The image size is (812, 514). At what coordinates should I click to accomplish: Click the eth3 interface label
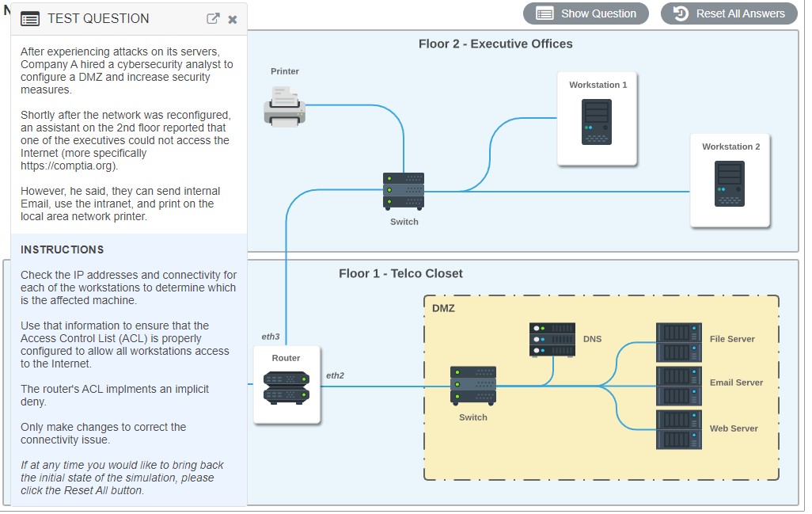[271, 337]
